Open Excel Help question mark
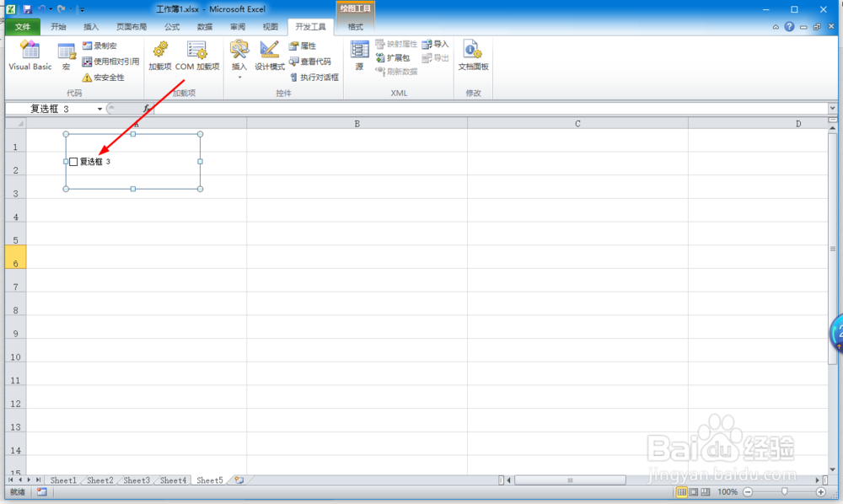843x504 pixels. tap(789, 27)
